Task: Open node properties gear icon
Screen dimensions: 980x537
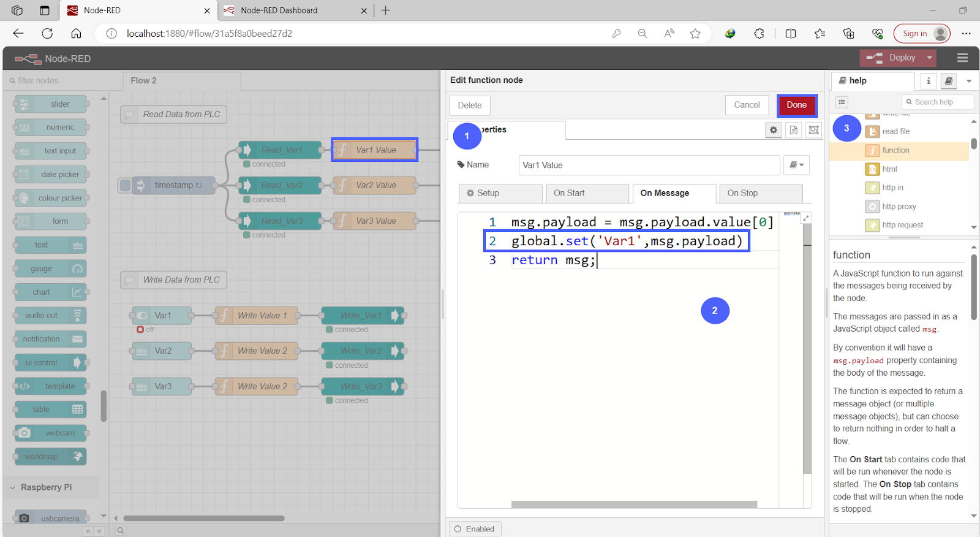Action: (x=774, y=130)
